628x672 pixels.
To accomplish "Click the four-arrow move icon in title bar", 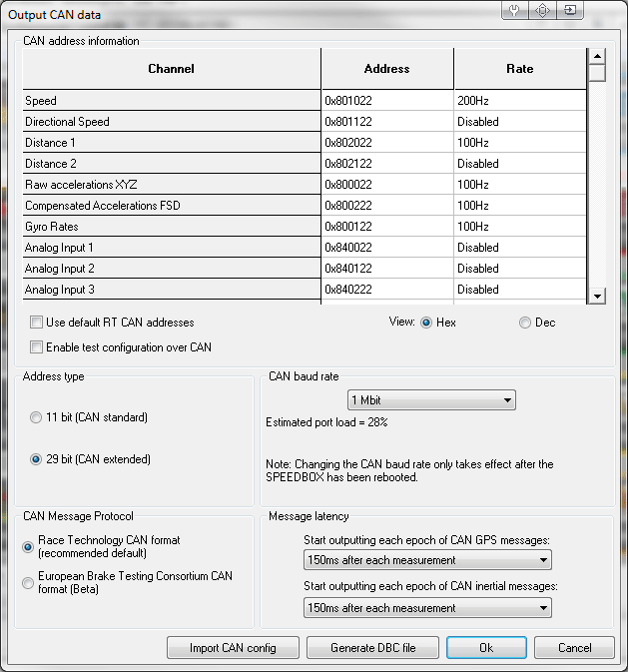I will pyautogui.click(x=542, y=10).
